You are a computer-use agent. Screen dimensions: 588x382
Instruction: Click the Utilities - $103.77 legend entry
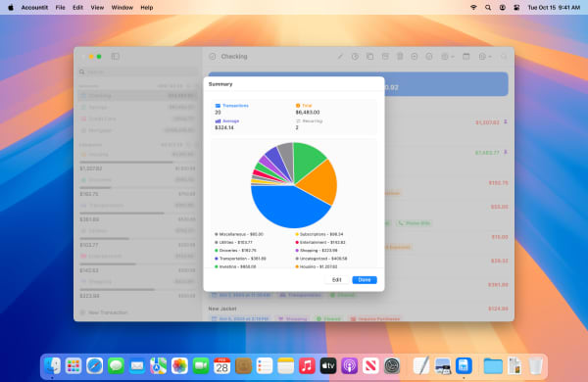pyautogui.click(x=233, y=243)
